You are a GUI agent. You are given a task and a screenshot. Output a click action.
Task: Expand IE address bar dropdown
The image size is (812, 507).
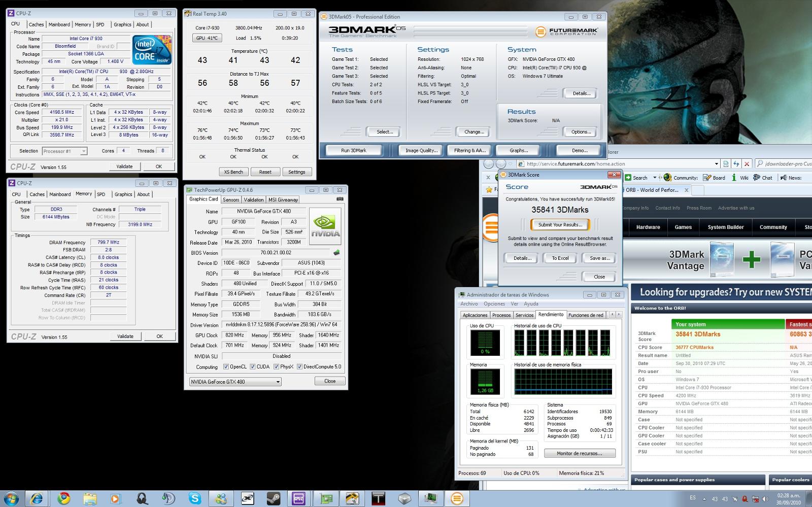[x=716, y=164]
